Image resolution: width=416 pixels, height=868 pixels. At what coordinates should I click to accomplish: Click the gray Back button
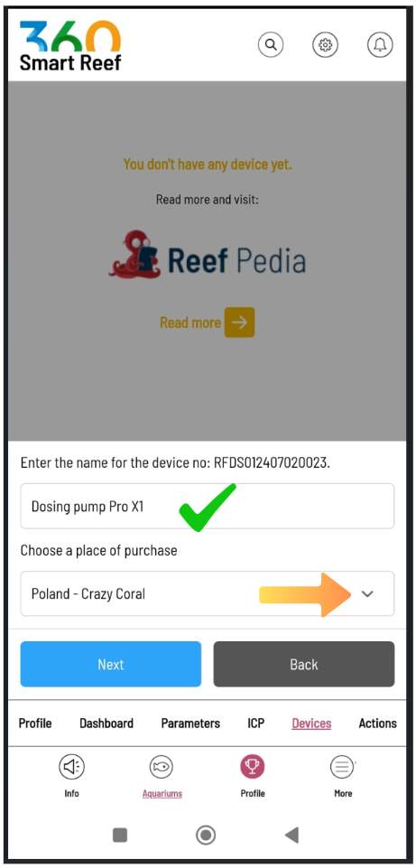tap(304, 664)
